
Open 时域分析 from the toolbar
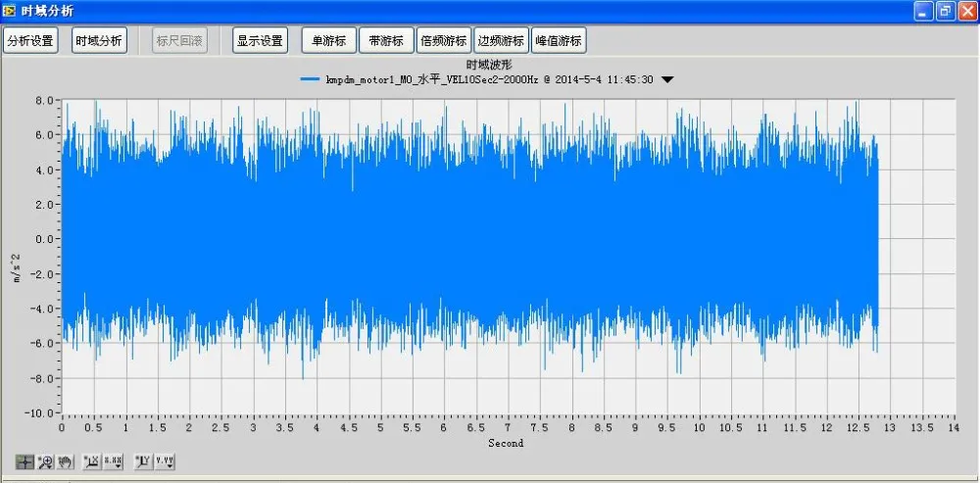[x=99, y=41]
